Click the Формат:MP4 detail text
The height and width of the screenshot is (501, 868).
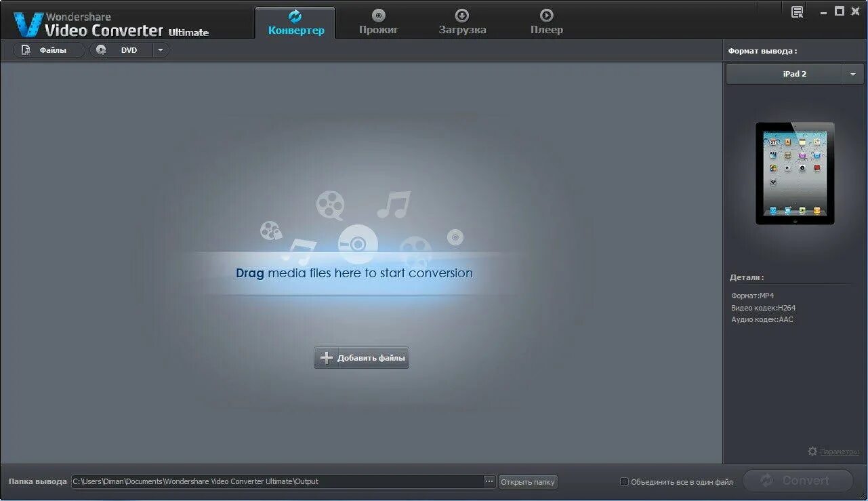click(752, 296)
